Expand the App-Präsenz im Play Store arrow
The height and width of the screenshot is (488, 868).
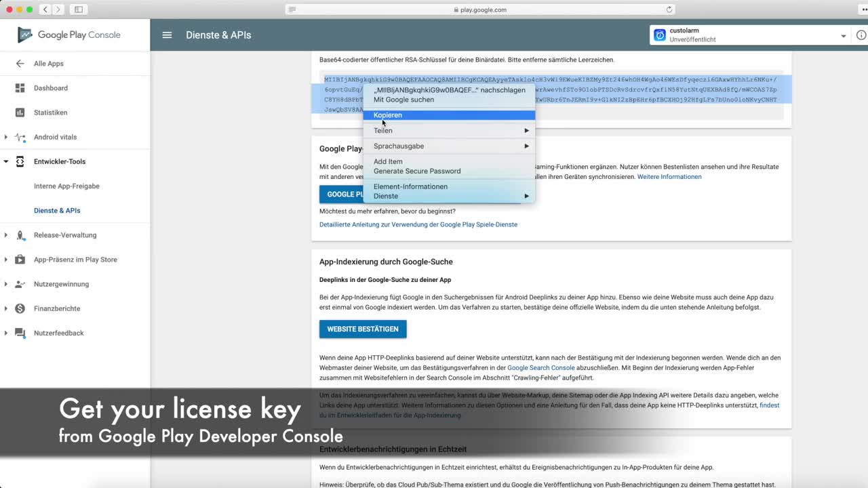click(x=6, y=260)
